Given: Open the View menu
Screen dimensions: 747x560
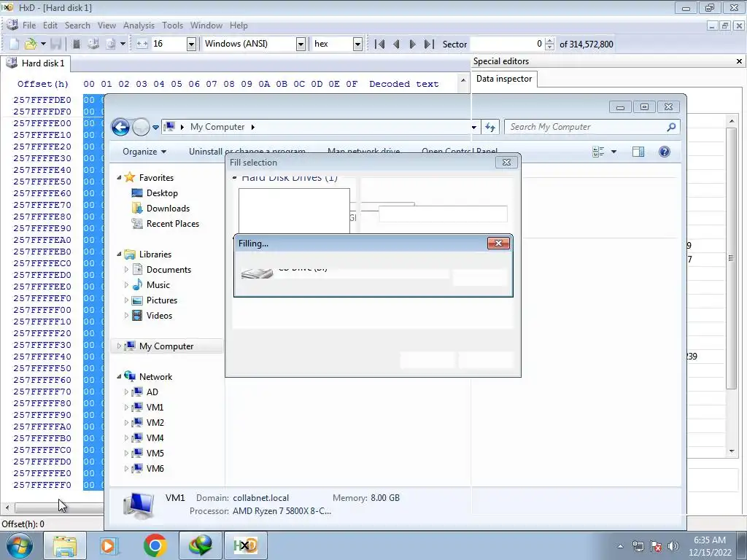Looking at the screenshot, I should [x=107, y=26].
